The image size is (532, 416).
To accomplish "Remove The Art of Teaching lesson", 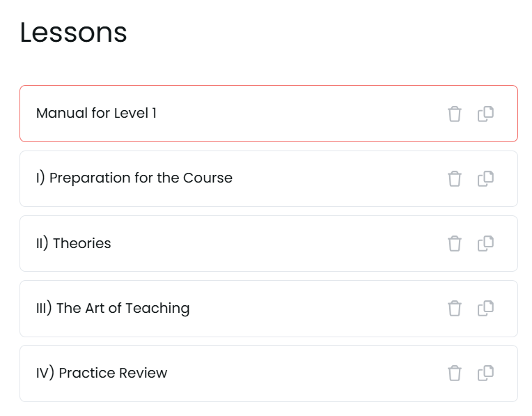I will 455,308.
